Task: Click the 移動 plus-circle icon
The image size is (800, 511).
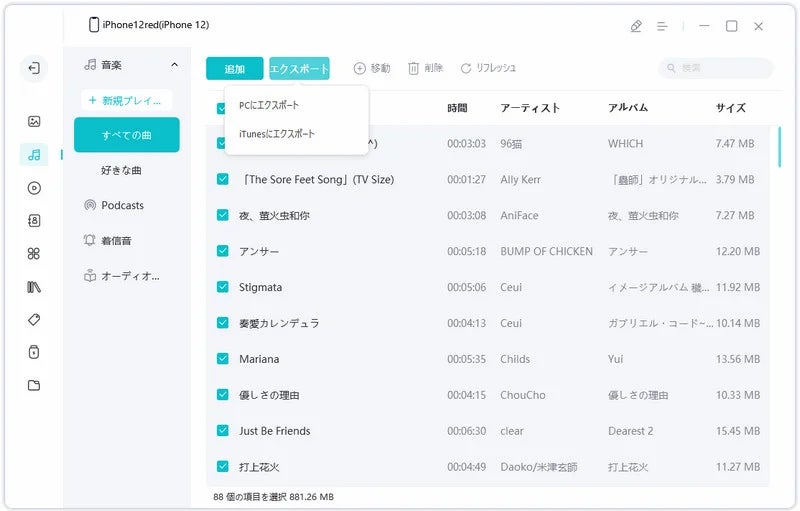Action: point(360,68)
